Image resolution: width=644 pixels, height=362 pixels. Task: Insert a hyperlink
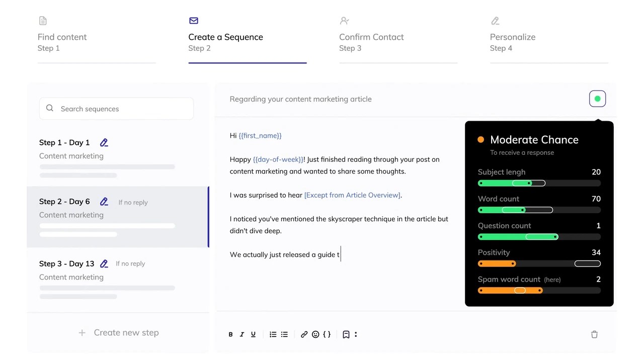[x=304, y=334]
